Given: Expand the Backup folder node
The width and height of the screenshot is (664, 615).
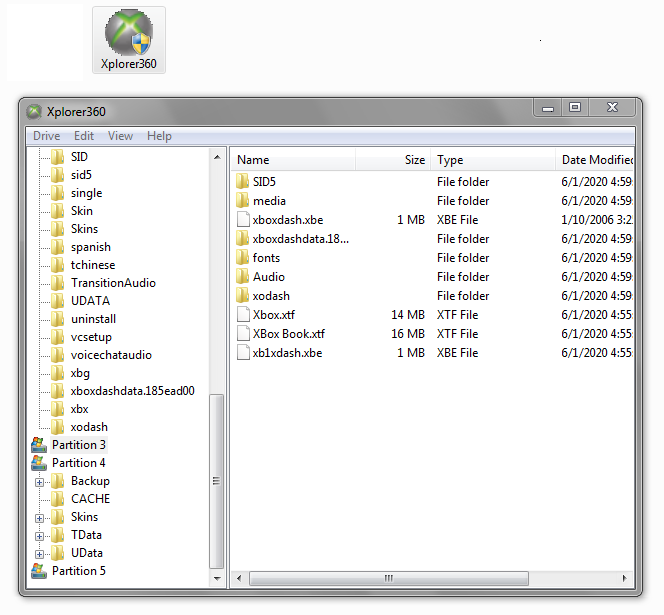Looking at the screenshot, I should point(39,482).
